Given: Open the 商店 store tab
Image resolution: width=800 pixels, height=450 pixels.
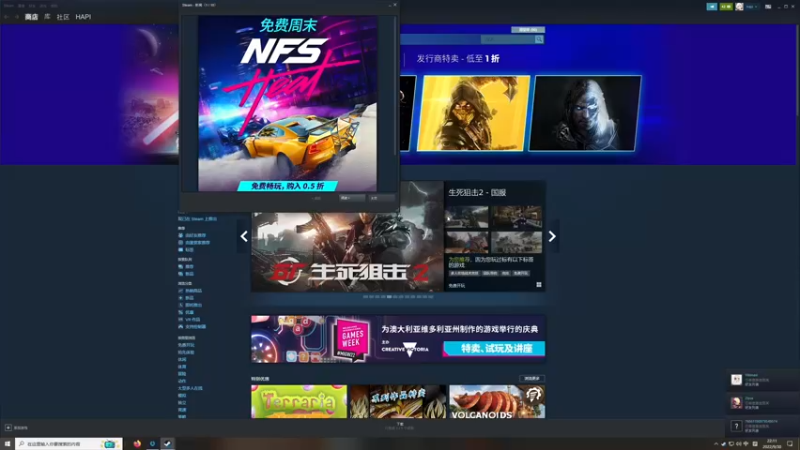Looking at the screenshot, I should pyautogui.click(x=31, y=17).
